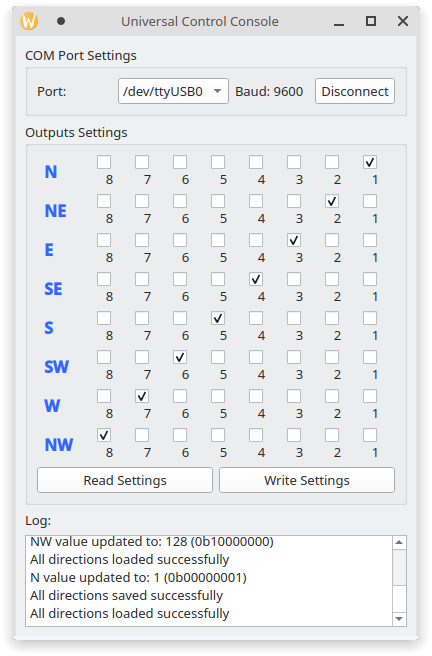Screen dimensions: 432x656
Task: Enable output 3 in the W row
Action: (294, 396)
